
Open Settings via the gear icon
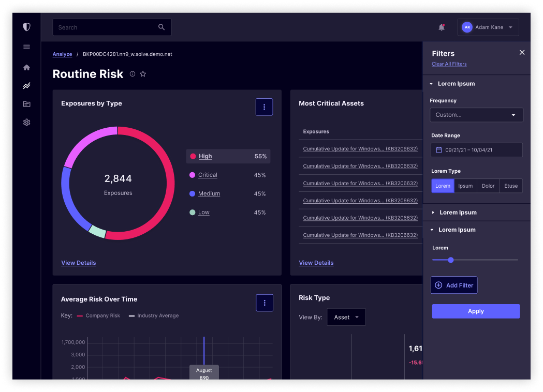(26, 122)
